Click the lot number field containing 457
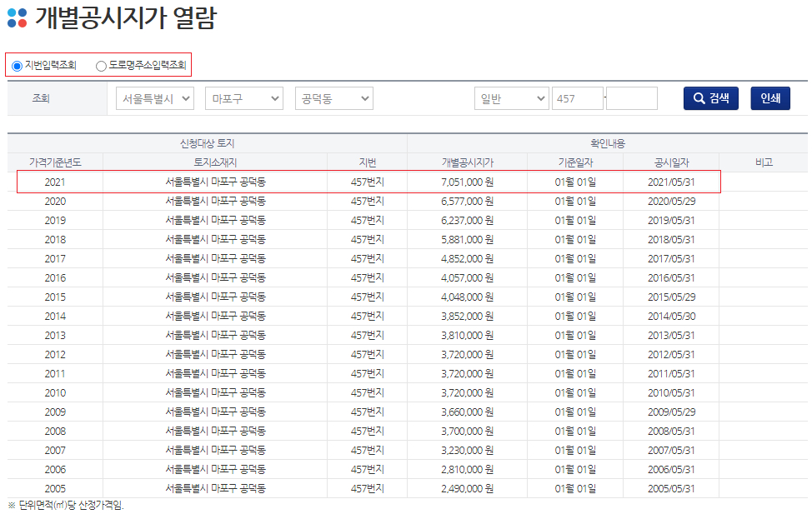The width and height of the screenshot is (812, 524). coord(578,98)
